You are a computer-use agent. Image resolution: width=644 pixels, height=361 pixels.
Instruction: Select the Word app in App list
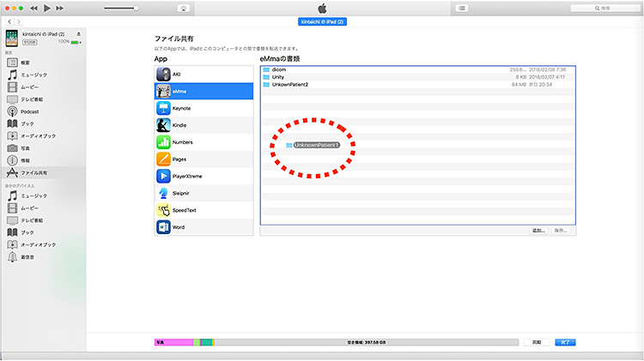point(204,227)
